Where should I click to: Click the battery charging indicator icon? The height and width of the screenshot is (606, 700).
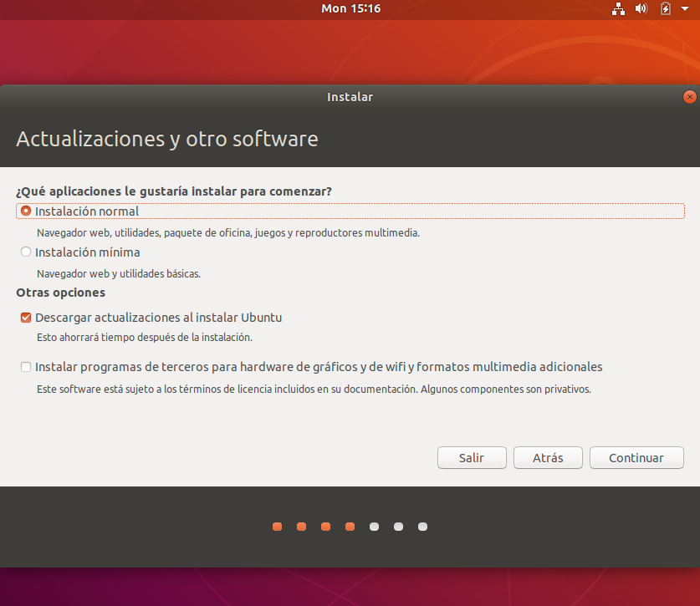(665, 8)
